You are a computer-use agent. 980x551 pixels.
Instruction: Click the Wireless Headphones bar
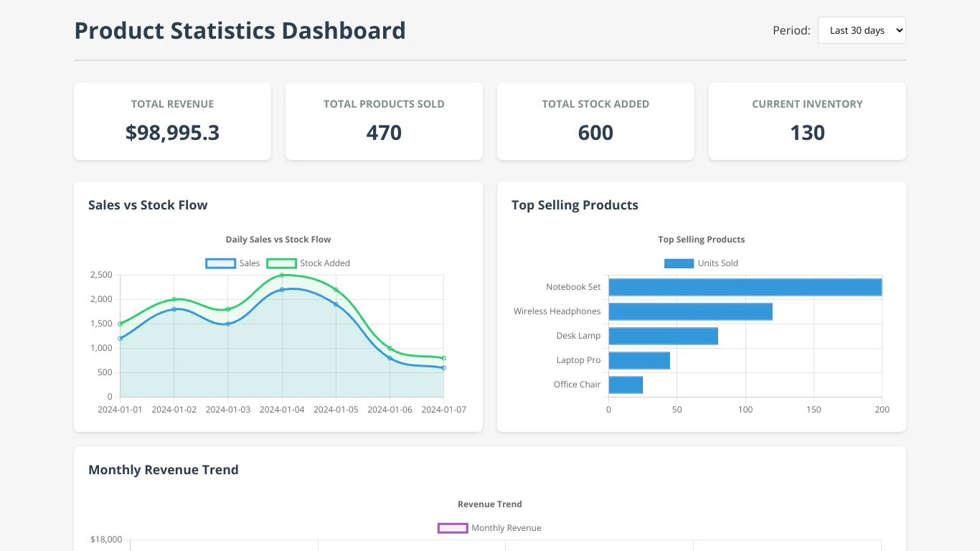pos(690,311)
